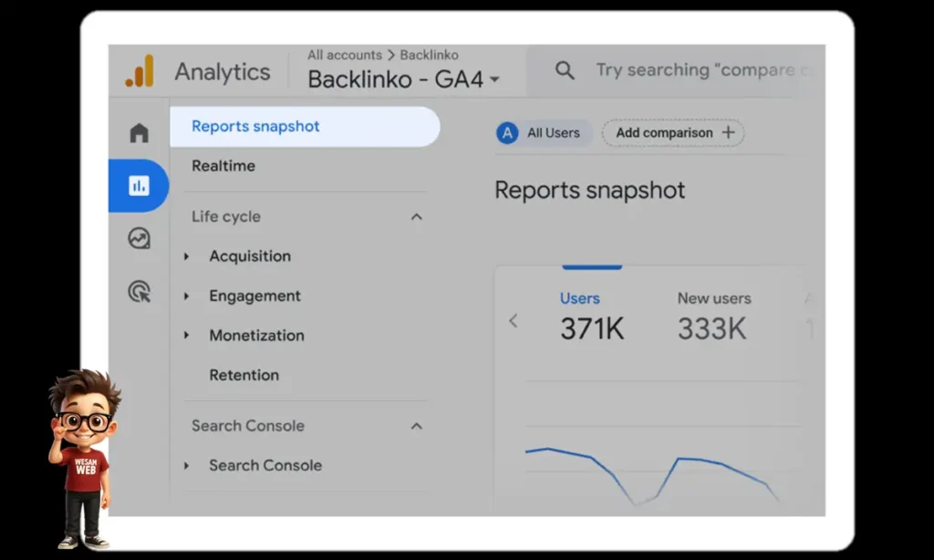934x560 pixels.
Task: Click the previous metric arrow on card
Action: coord(513,320)
